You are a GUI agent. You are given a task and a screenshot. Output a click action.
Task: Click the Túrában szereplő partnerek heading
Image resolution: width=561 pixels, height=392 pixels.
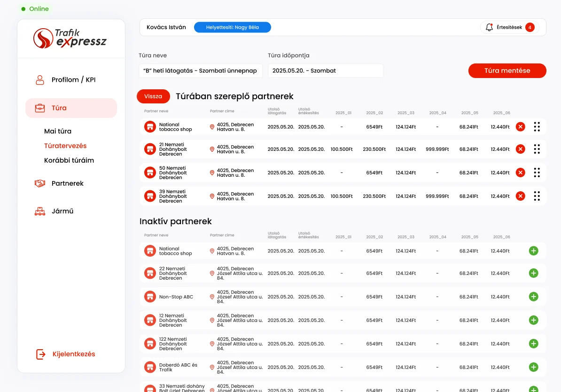tap(234, 96)
